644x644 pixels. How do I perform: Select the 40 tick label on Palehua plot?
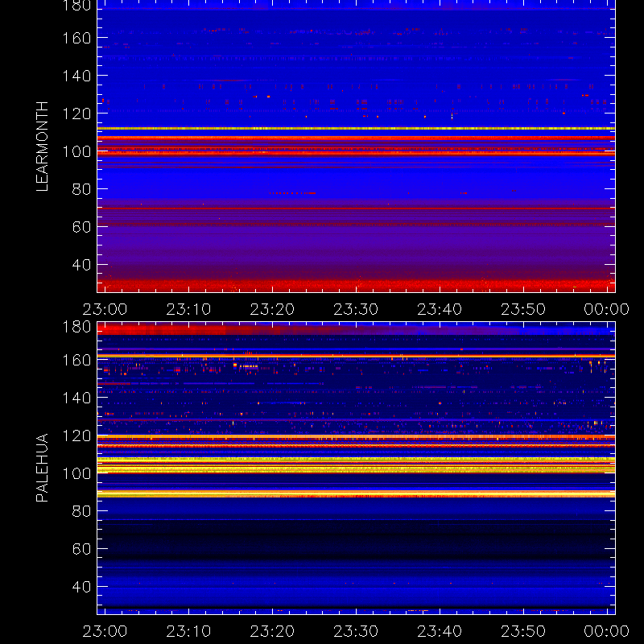[x=81, y=587]
